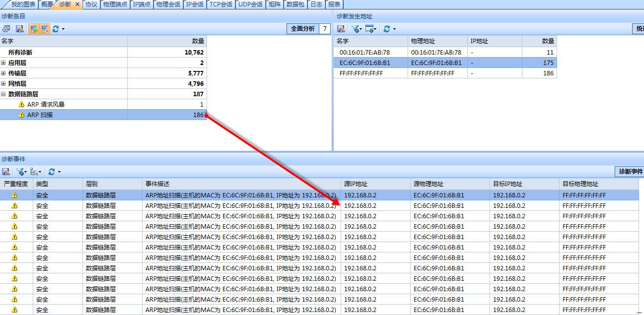The width and height of the screenshot is (644, 315).
Task: Switch to the TCP会话 tab
Action: (220, 4)
